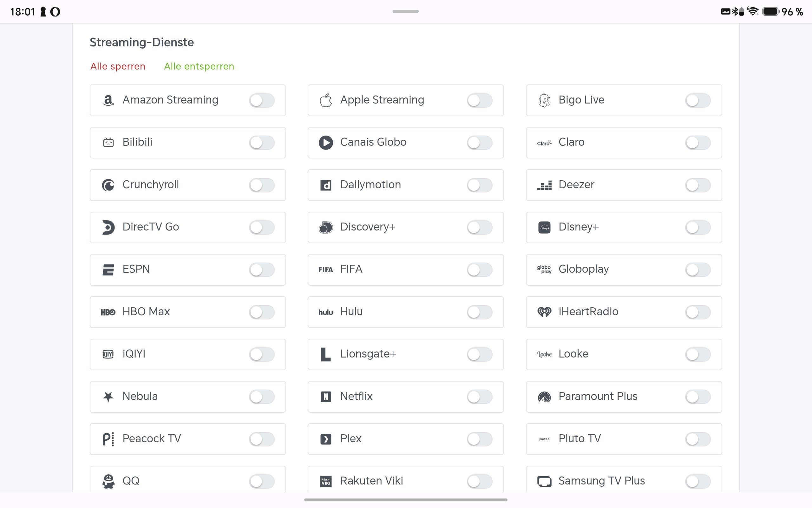This screenshot has height=508, width=812.
Task: Click the iHeartRadio heart icon
Action: (544, 312)
